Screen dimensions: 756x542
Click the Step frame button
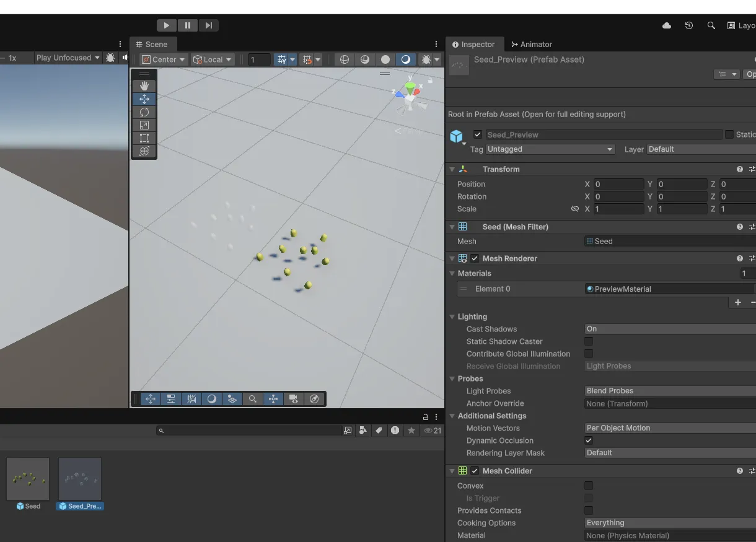click(x=209, y=25)
